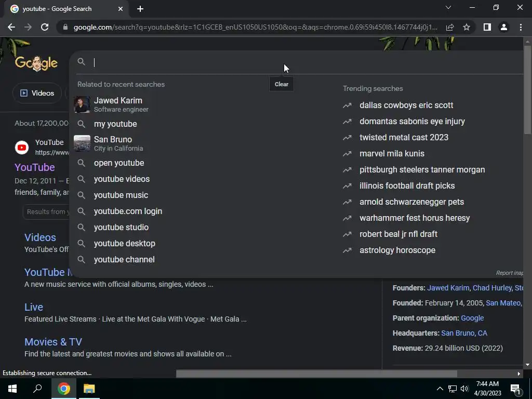
Task: Open the Movies & TV sitelink
Action: tap(54, 342)
